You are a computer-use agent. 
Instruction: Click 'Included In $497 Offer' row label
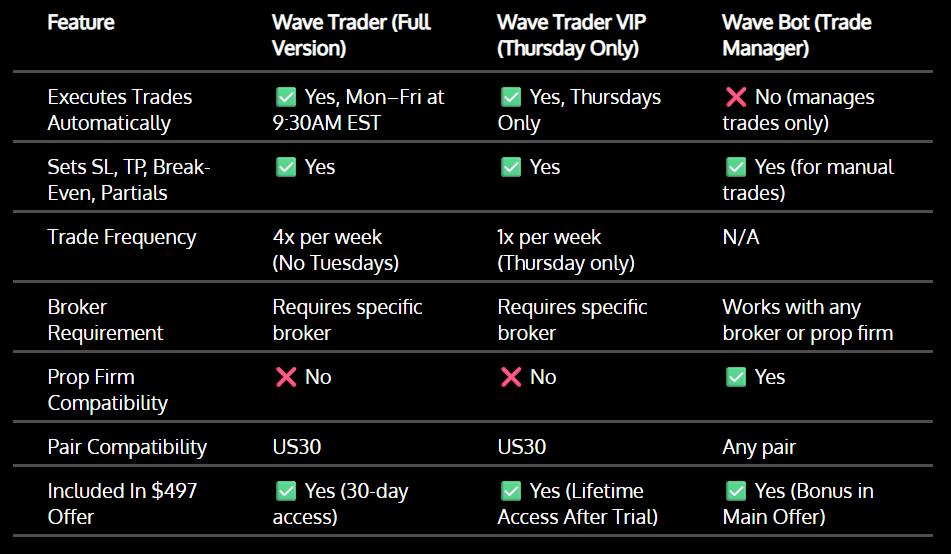[x=122, y=504]
